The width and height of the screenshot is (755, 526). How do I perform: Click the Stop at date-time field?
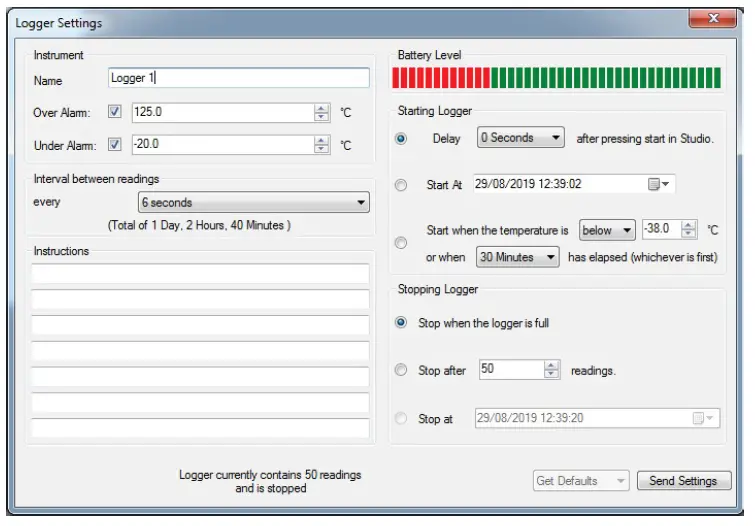pyautogui.click(x=597, y=418)
